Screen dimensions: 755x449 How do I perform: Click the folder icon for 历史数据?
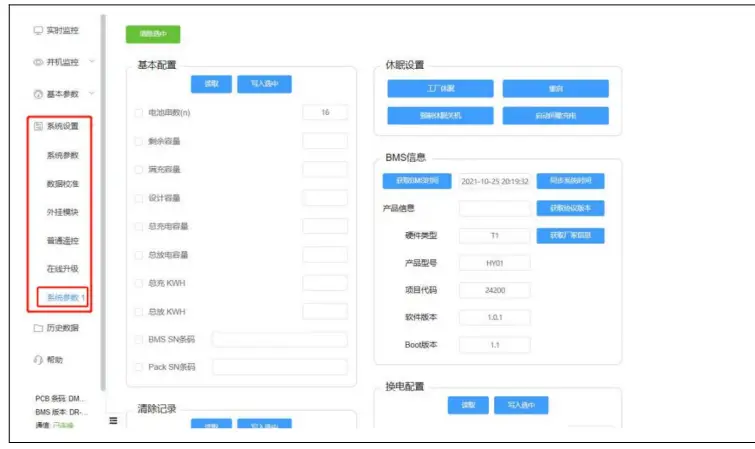point(38,328)
